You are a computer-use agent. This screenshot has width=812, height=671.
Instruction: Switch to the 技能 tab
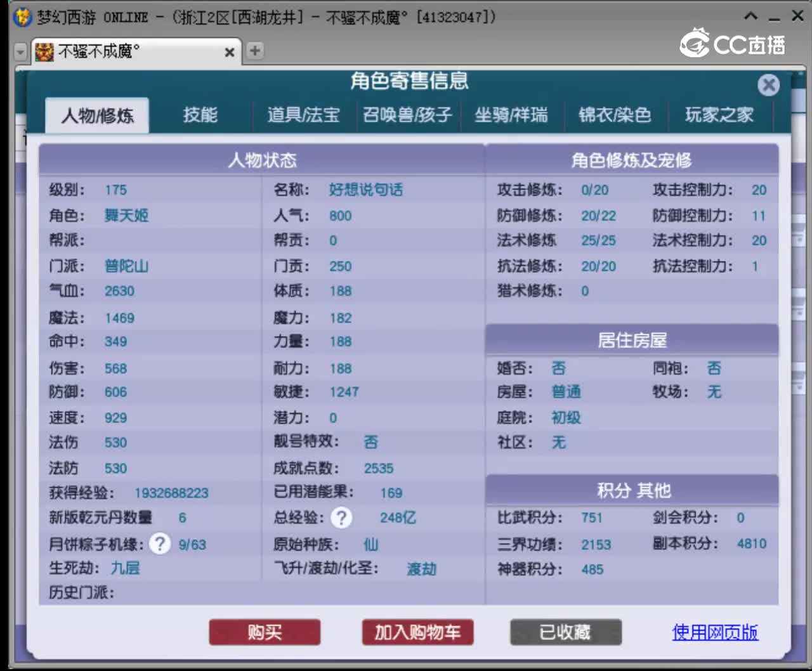coord(200,115)
